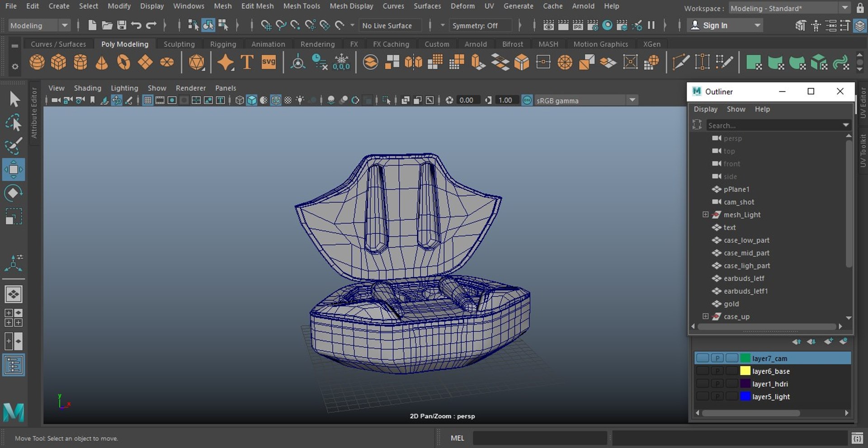Create a polygon cube from the shelf

(x=58, y=62)
